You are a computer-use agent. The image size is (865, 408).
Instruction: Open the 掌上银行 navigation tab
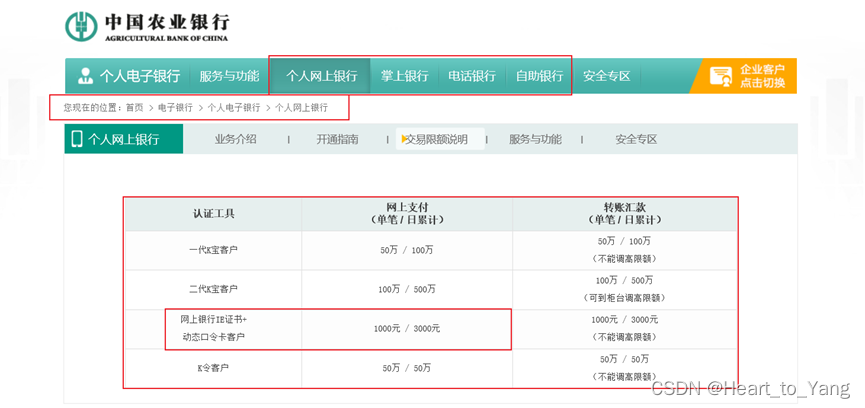pyautogui.click(x=404, y=76)
